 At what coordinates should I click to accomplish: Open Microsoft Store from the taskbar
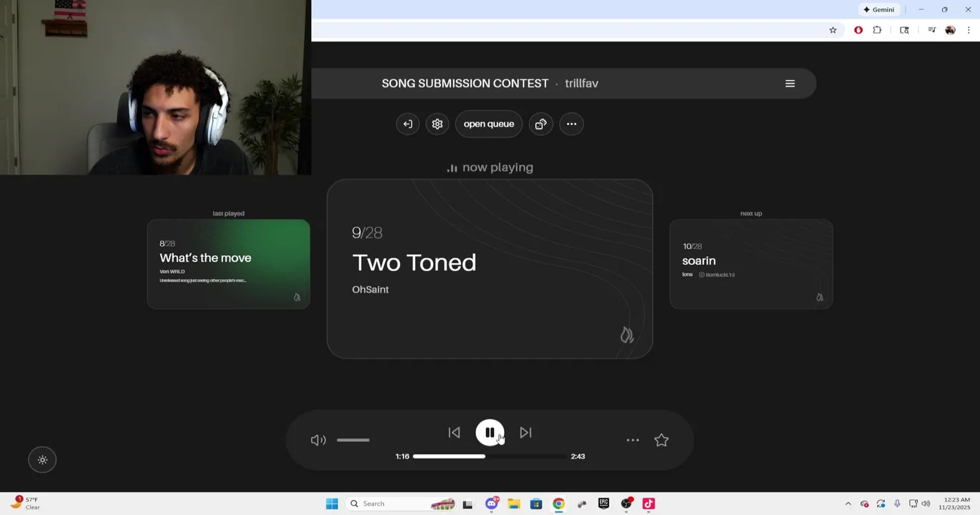[536, 504]
